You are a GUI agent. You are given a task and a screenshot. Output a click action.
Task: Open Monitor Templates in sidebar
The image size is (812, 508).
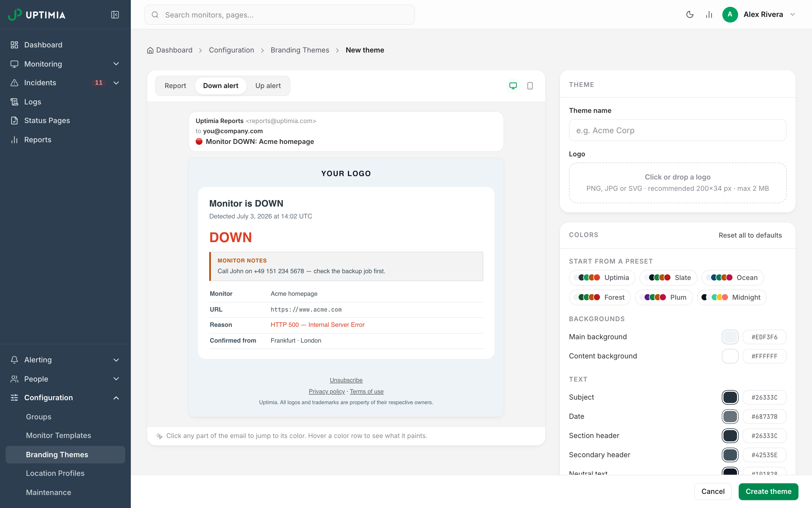pos(58,435)
